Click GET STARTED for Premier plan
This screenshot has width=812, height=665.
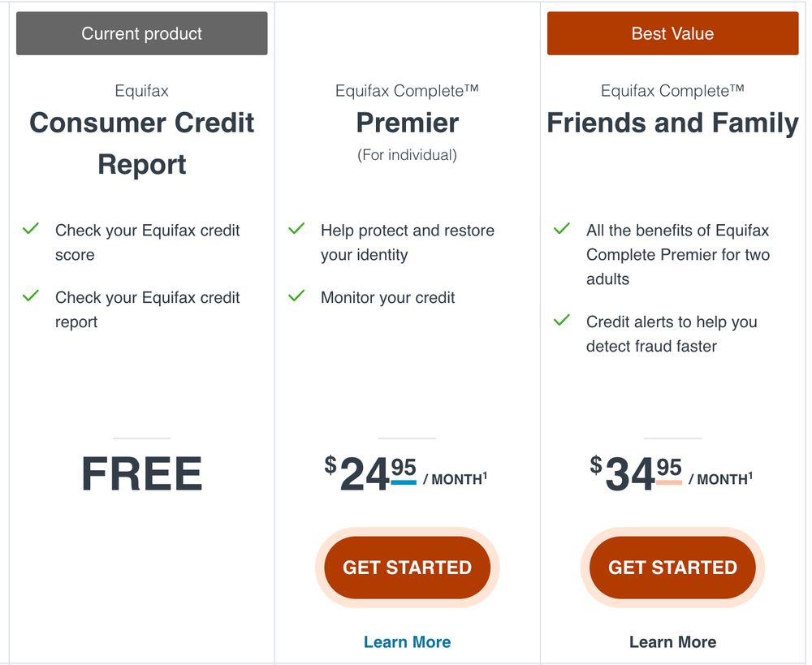click(407, 568)
